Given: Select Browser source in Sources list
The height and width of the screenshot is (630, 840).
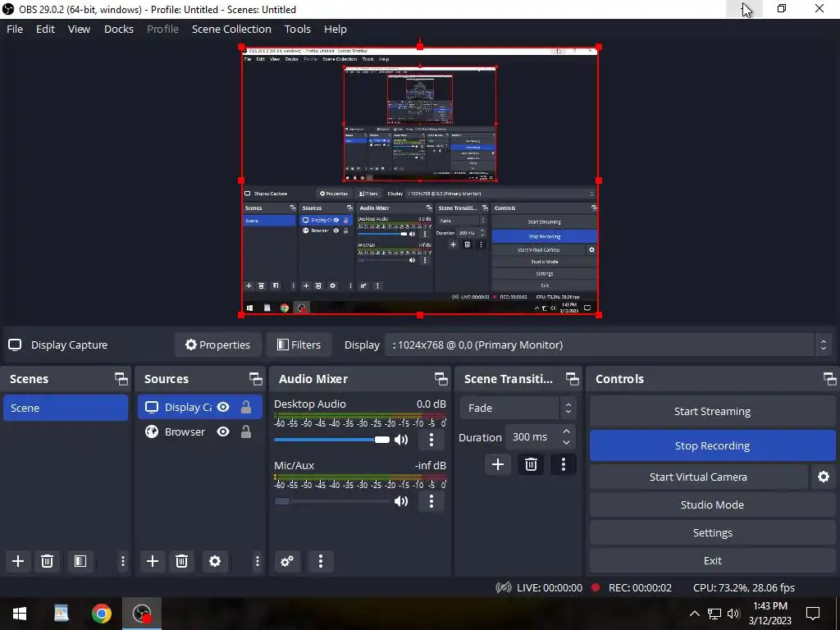Looking at the screenshot, I should pyautogui.click(x=200, y=431).
